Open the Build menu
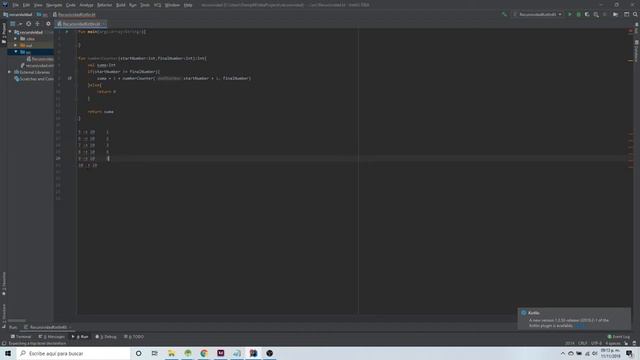640x360 pixels. [121, 5]
